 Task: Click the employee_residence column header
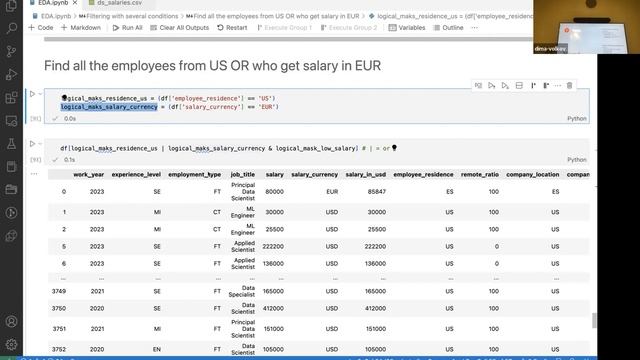(x=423, y=174)
